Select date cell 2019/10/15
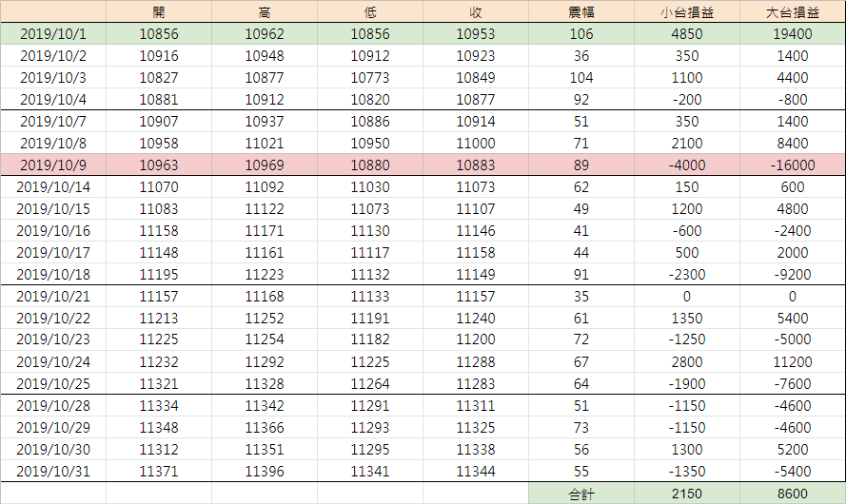The height and width of the screenshot is (504, 846). 53,208
